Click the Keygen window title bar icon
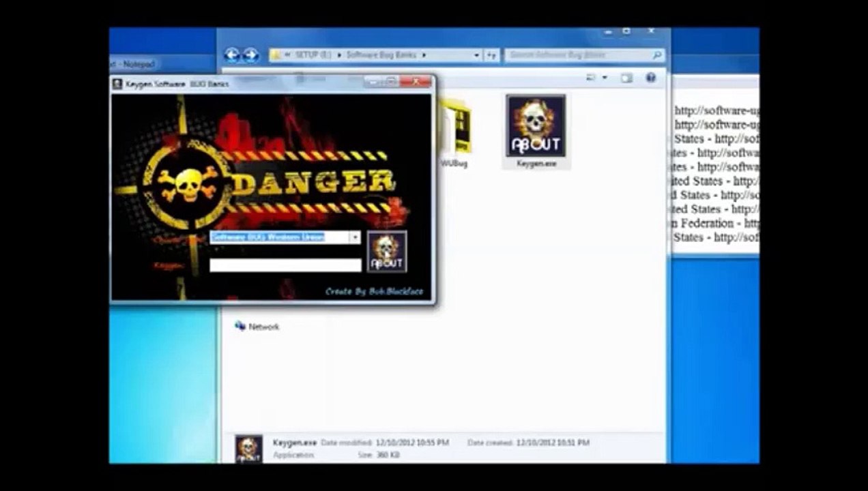868x491 pixels. click(117, 84)
